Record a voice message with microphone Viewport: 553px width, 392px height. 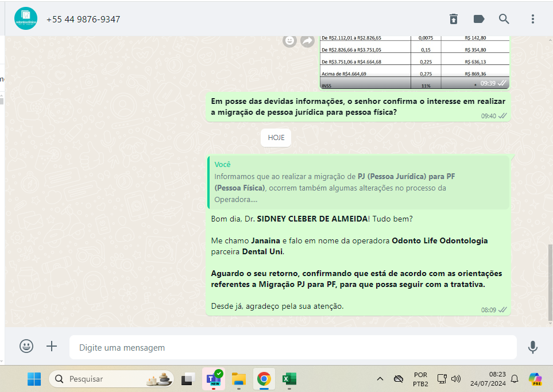click(532, 347)
